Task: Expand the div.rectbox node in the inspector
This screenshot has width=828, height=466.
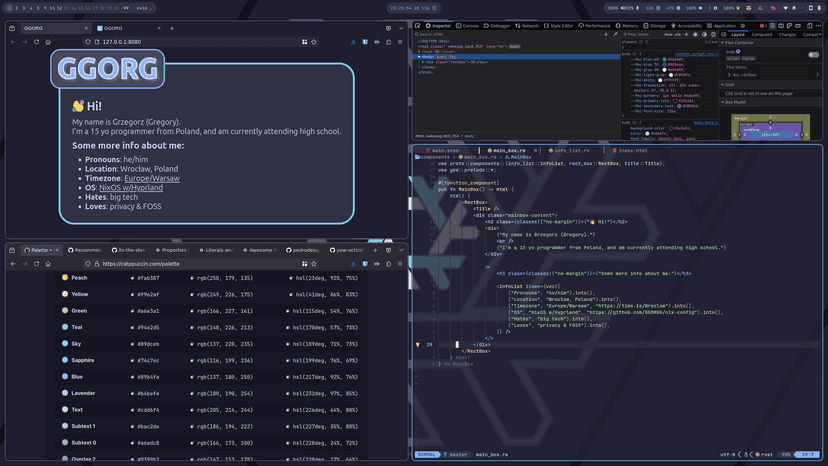Action: coord(420,62)
